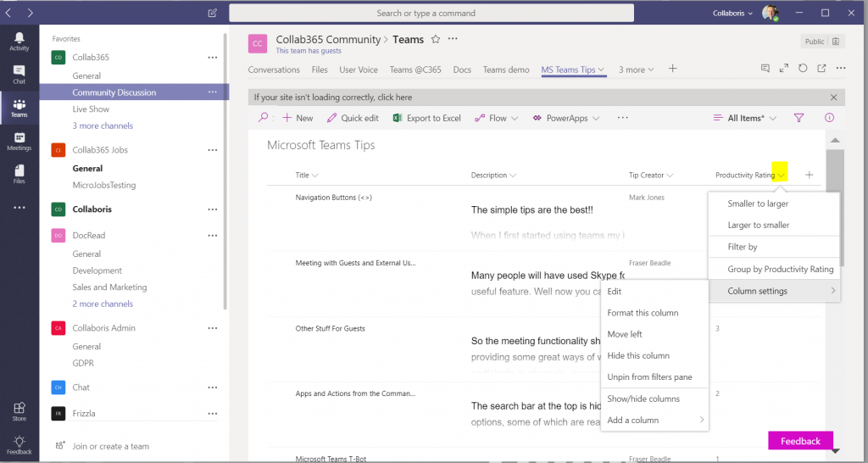Go back with the navigation arrow
The height and width of the screenshot is (463, 868).
coord(8,13)
